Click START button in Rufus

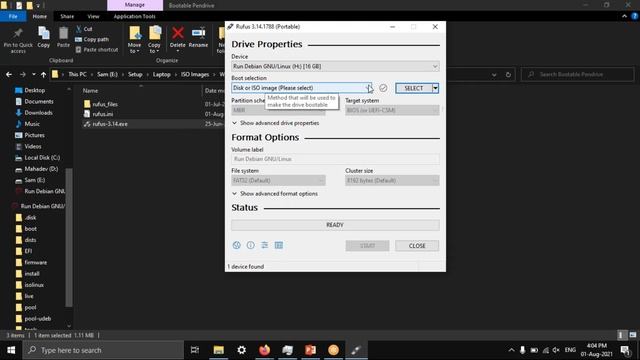point(367,246)
